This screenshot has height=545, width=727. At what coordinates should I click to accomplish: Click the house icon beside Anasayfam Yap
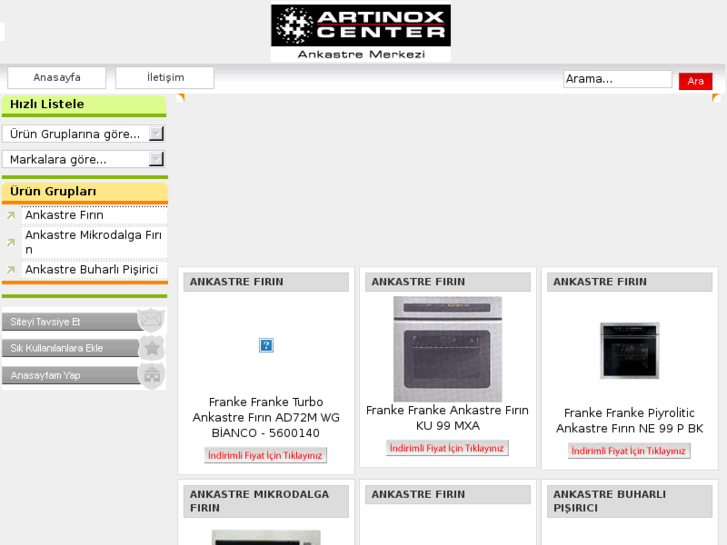tap(152, 375)
